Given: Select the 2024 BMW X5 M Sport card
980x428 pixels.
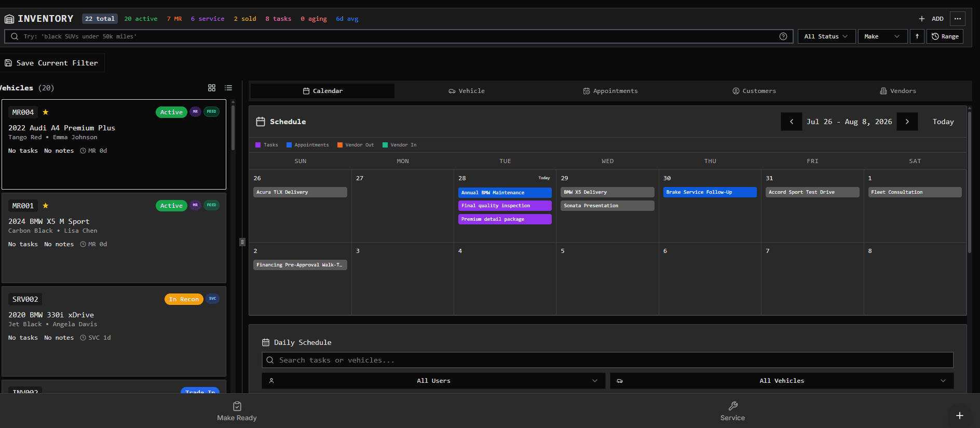Looking at the screenshot, I should click(x=114, y=238).
